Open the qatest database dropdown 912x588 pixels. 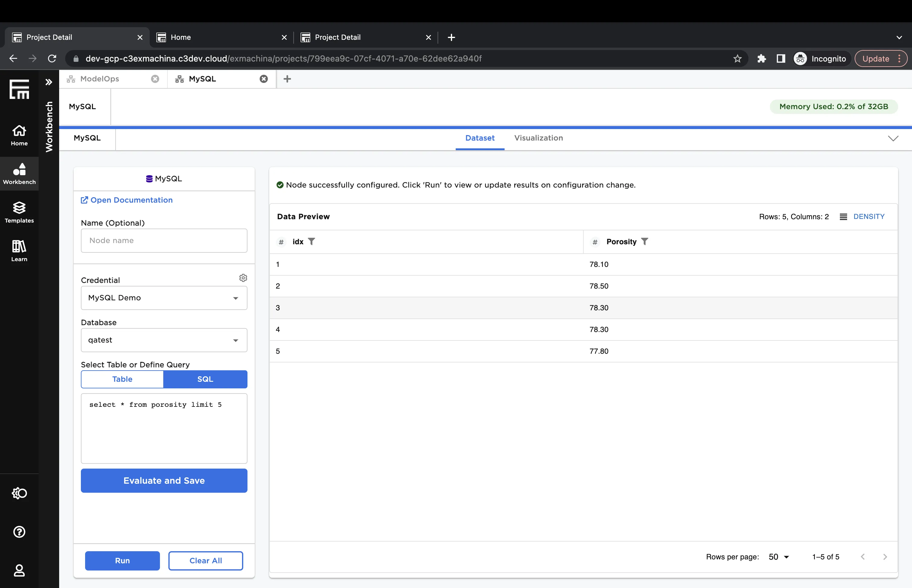point(164,340)
